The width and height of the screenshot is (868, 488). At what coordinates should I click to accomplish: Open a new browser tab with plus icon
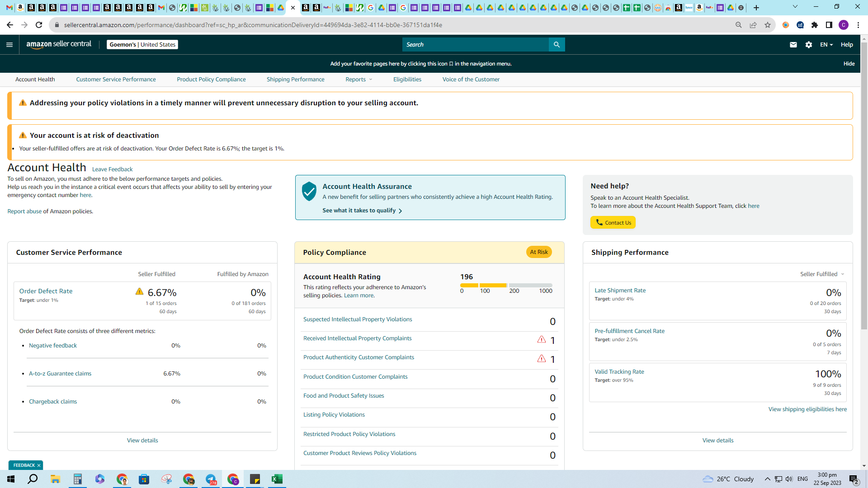pyautogui.click(x=756, y=8)
